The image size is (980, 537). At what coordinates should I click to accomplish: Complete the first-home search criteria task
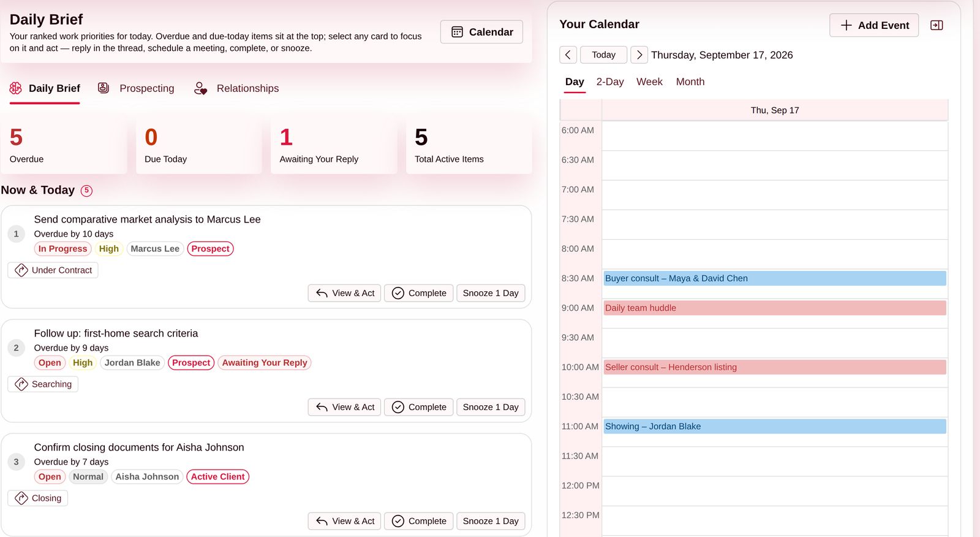click(x=419, y=407)
